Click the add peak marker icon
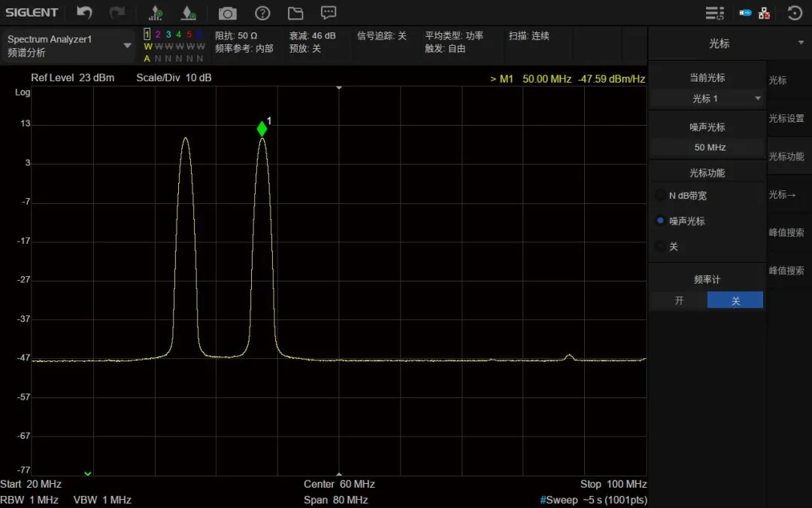Screen dimensions: 812x508 tap(156, 13)
